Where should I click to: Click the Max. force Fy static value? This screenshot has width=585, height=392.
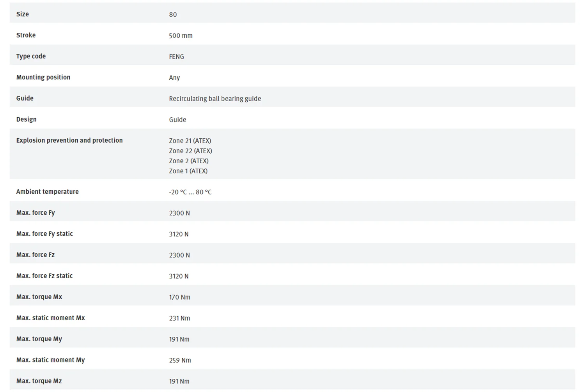click(179, 234)
